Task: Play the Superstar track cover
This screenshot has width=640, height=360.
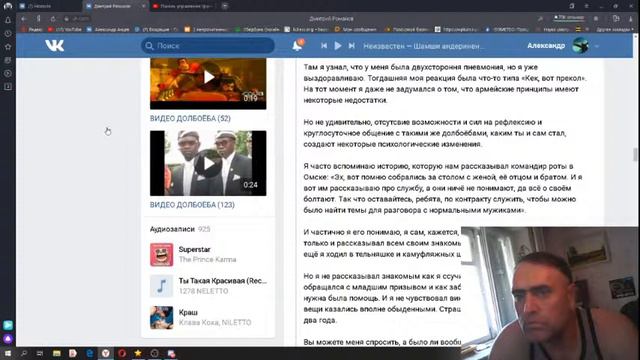Action: click(161, 254)
